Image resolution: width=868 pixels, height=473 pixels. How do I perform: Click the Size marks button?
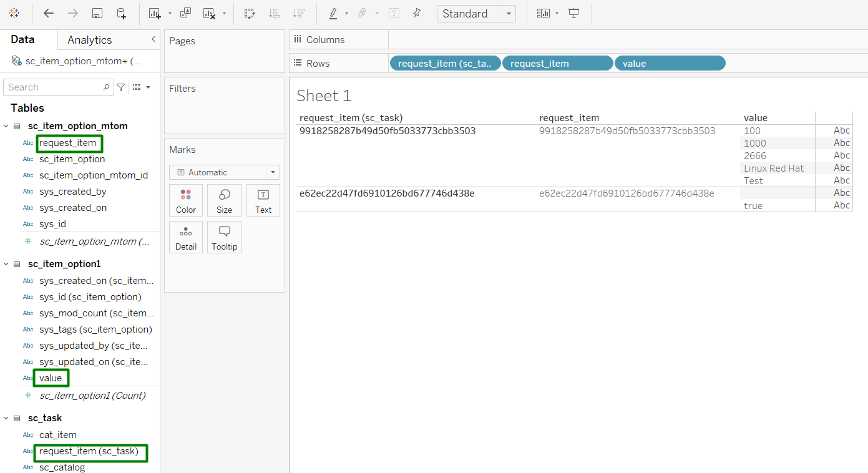click(x=225, y=200)
